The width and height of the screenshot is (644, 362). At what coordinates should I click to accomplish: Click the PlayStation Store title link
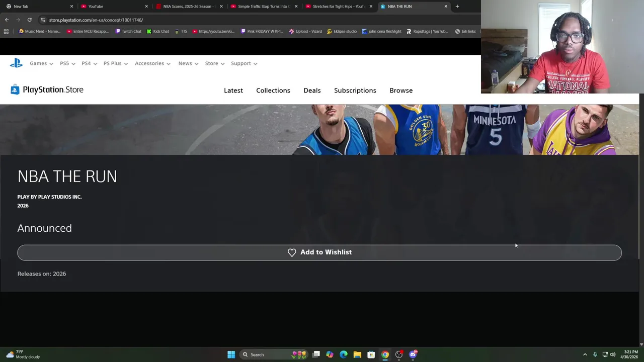[53, 89]
